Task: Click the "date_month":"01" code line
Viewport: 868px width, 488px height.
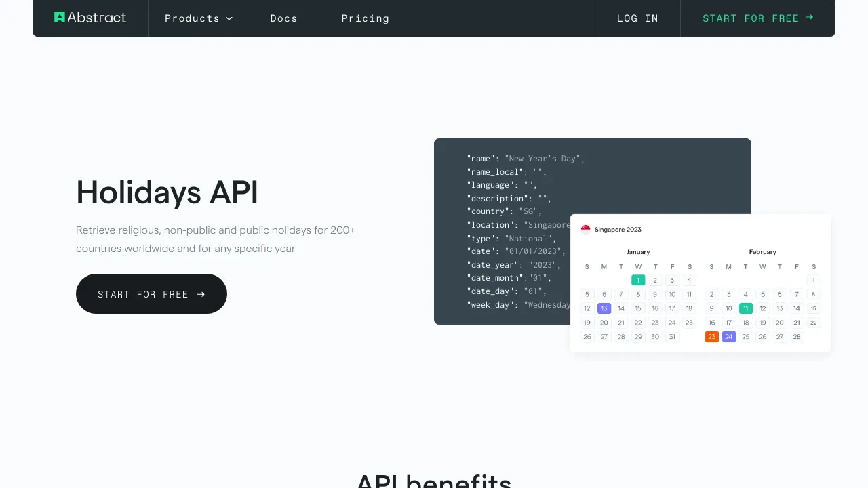Action: [x=509, y=278]
